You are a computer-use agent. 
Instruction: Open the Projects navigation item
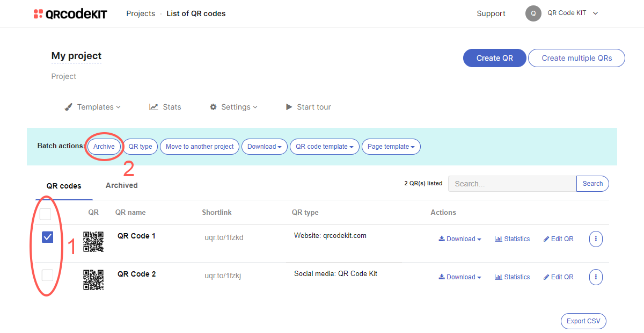click(x=141, y=13)
